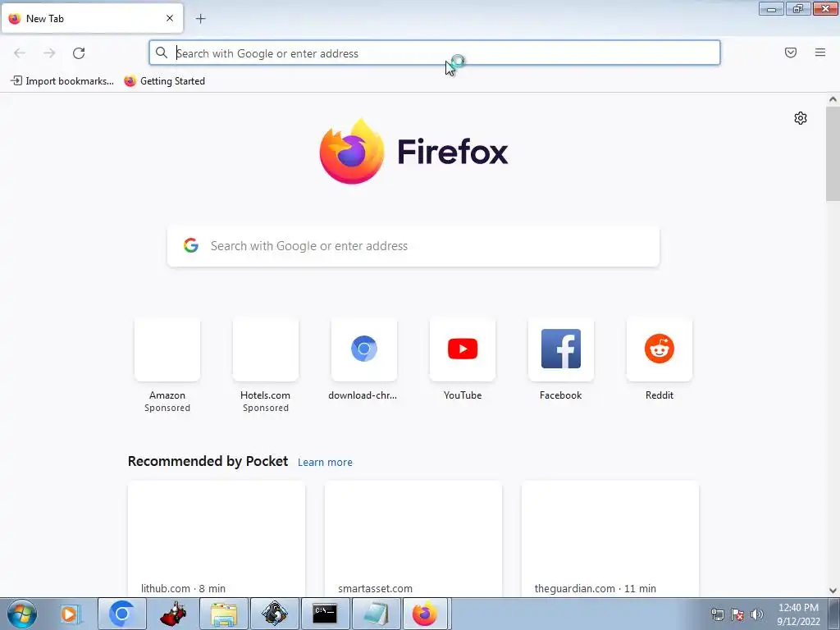Click the vertical scrollbar thumb
This screenshot has height=630, width=840.
(833, 153)
